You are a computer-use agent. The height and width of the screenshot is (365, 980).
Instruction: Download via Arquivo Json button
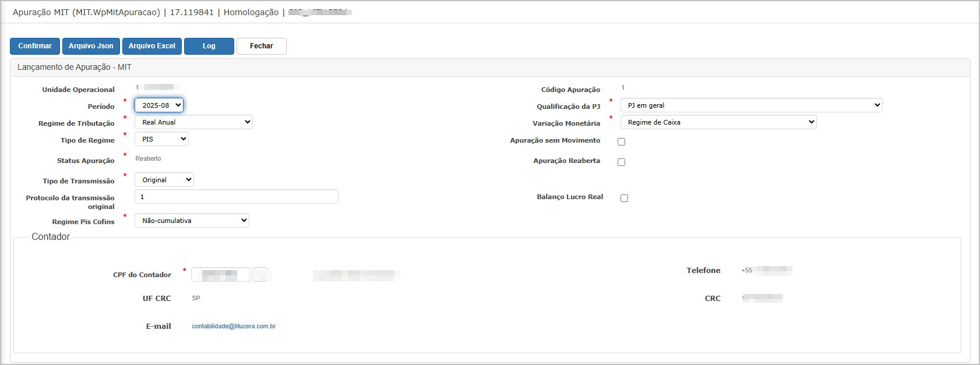pyautogui.click(x=91, y=46)
